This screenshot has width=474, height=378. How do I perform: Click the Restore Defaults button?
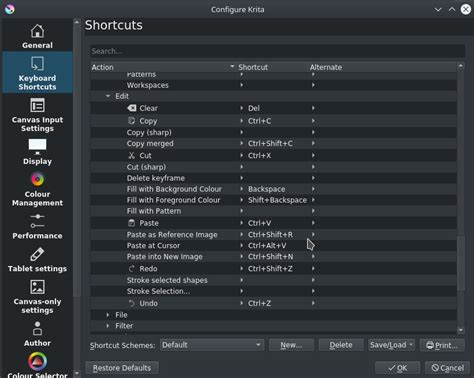click(122, 368)
